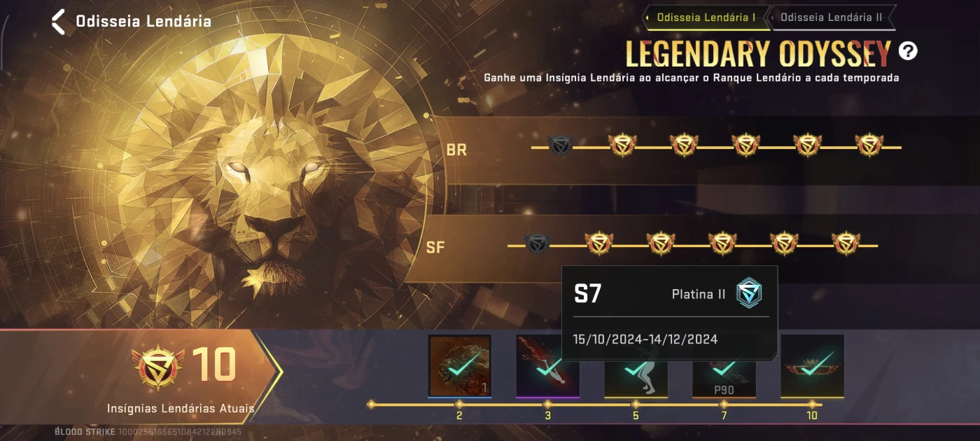Select the last gold badge in BR row

[x=869, y=145]
